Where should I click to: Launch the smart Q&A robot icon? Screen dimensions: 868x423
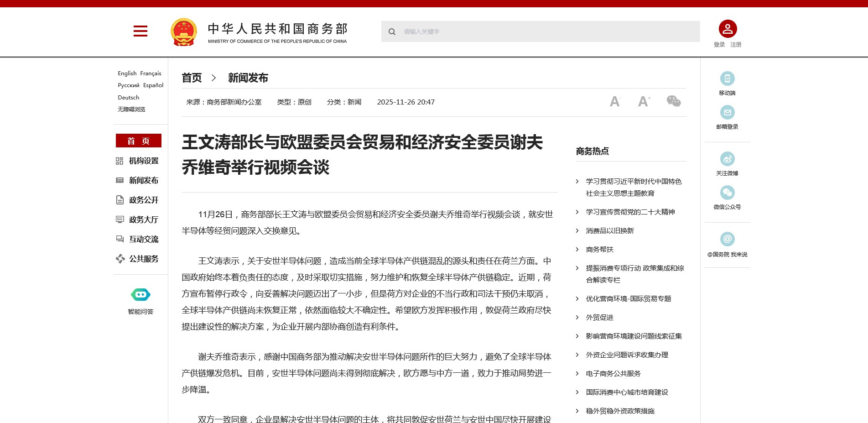(140, 295)
